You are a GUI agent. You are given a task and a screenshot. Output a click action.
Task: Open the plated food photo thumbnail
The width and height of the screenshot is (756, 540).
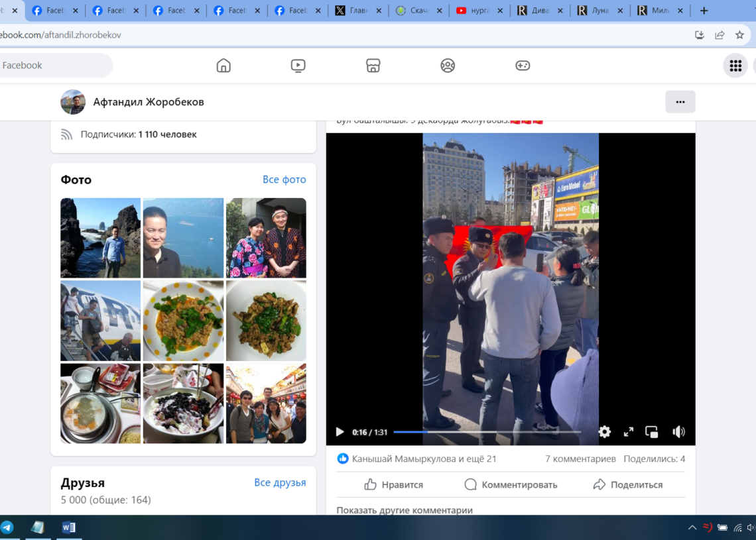[x=183, y=321]
